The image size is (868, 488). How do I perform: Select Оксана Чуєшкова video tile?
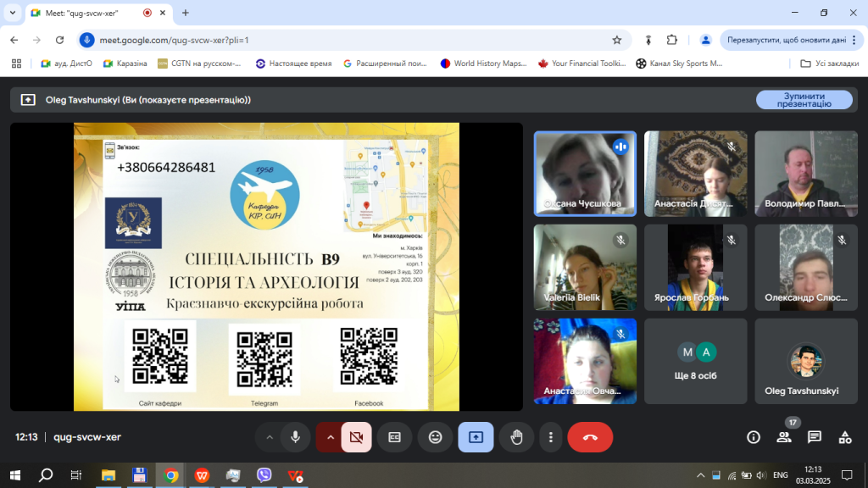click(585, 174)
